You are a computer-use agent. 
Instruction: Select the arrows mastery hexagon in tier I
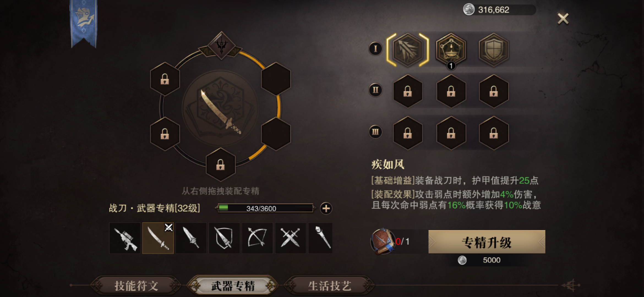(408, 50)
